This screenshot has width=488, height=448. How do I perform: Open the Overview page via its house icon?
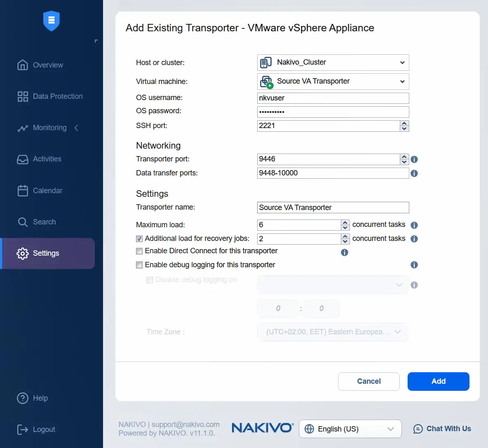pos(23,65)
